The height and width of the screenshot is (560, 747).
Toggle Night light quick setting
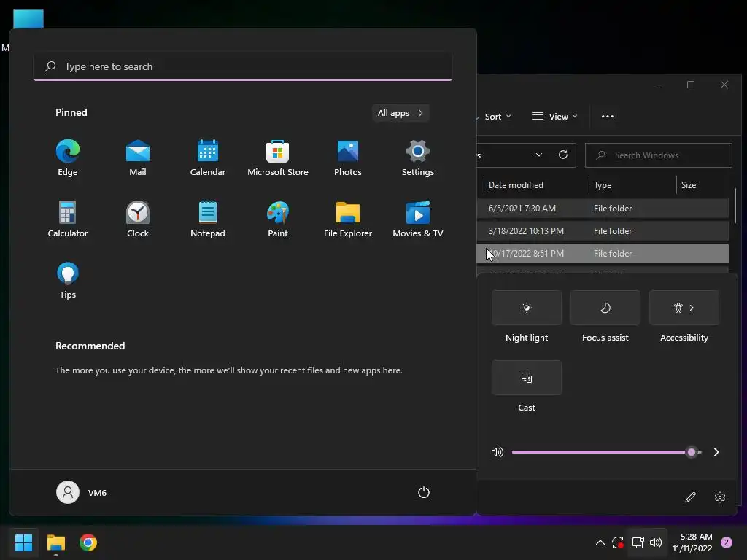coord(527,308)
